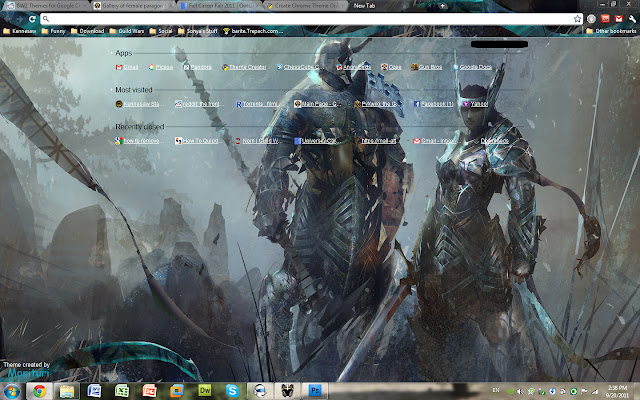640x400 pixels.
Task: Launch the Gmail app
Action: [x=127, y=67]
